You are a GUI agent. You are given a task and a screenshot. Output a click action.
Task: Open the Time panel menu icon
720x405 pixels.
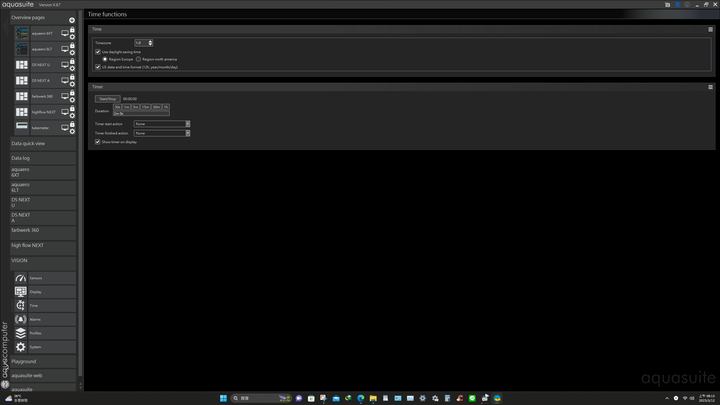pos(710,29)
